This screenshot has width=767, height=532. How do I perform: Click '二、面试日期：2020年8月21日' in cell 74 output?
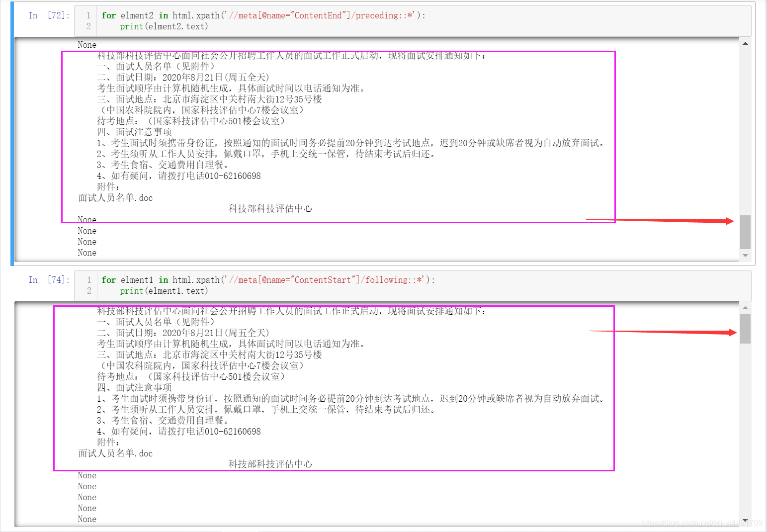tap(183, 333)
